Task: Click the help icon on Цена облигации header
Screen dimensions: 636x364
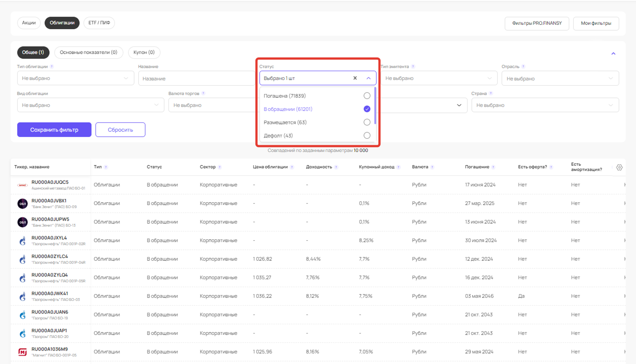Action: point(292,167)
